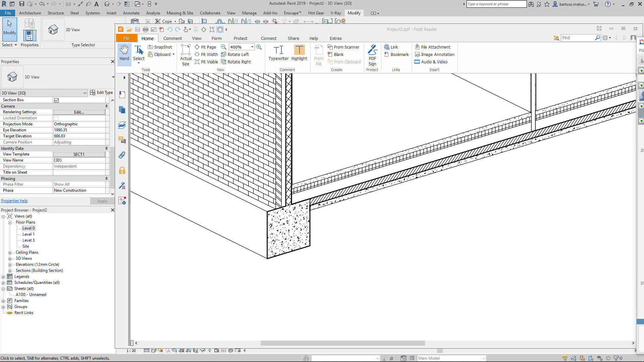The height and width of the screenshot is (362, 644).
Task: Toggle the Locked Orientation checkbox
Action: coord(57,118)
